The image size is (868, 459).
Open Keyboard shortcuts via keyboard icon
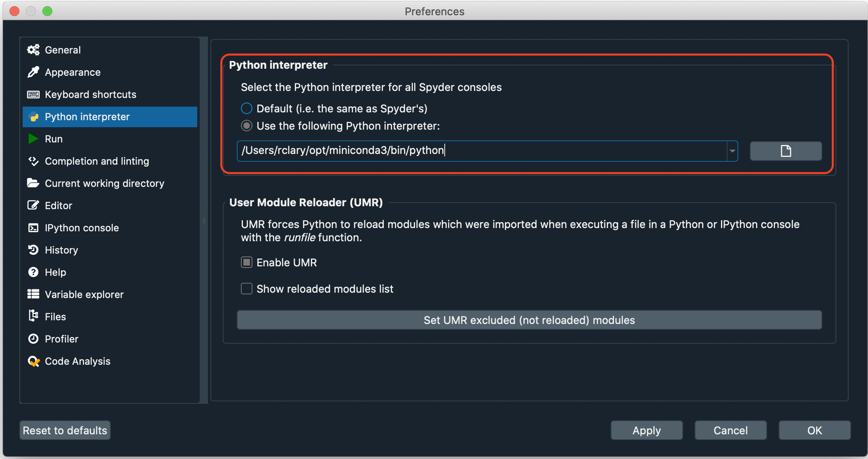coord(33,94)
